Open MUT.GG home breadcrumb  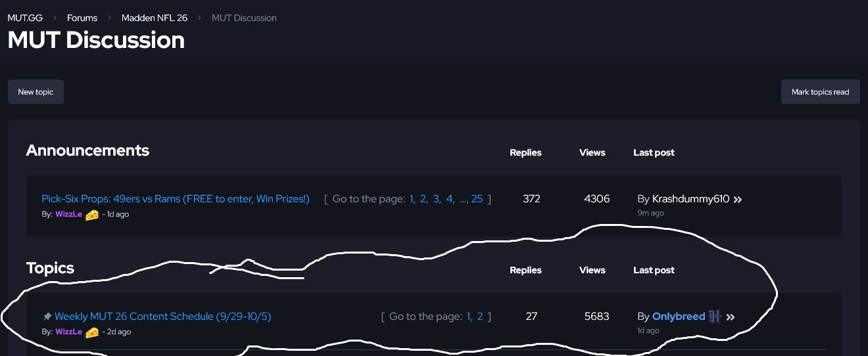[25, 18]
